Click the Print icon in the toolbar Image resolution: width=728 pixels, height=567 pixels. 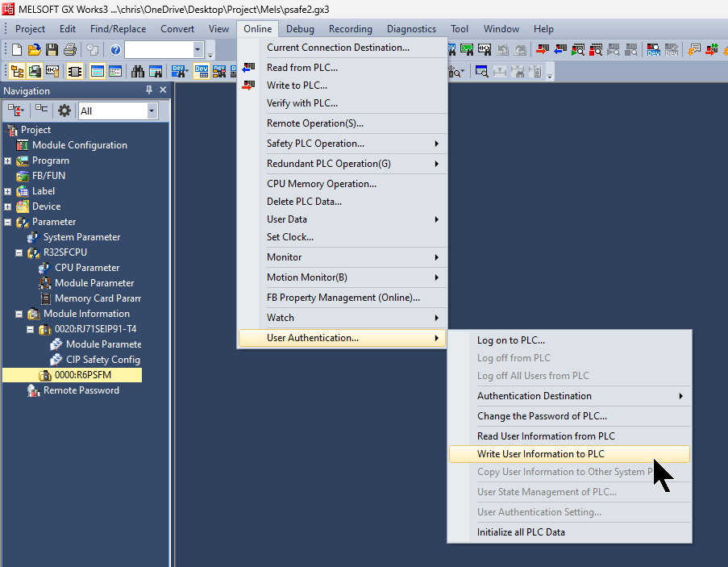coord(69,50)
